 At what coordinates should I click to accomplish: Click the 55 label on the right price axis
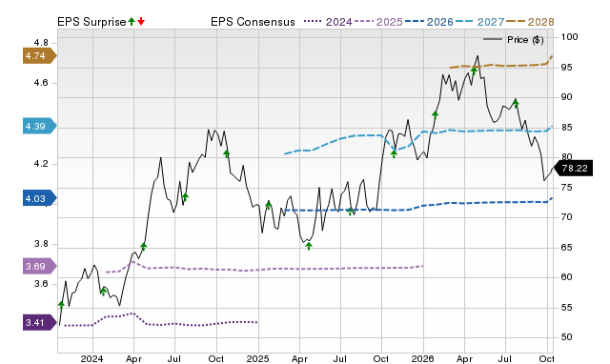tap(566, 307)
